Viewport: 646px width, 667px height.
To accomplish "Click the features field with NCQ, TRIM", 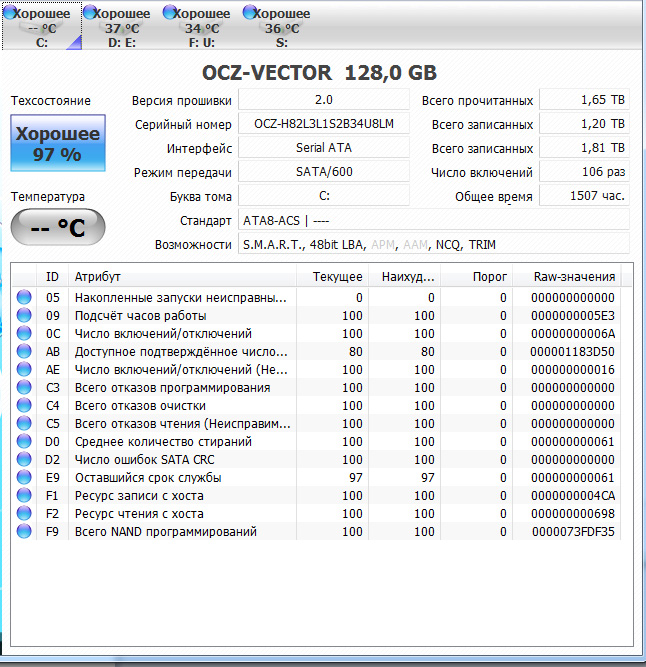I will [434, 245].
